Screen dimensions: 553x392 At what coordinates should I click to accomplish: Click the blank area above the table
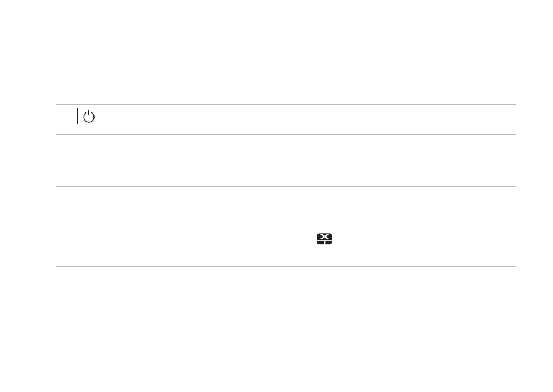(276, 52)
